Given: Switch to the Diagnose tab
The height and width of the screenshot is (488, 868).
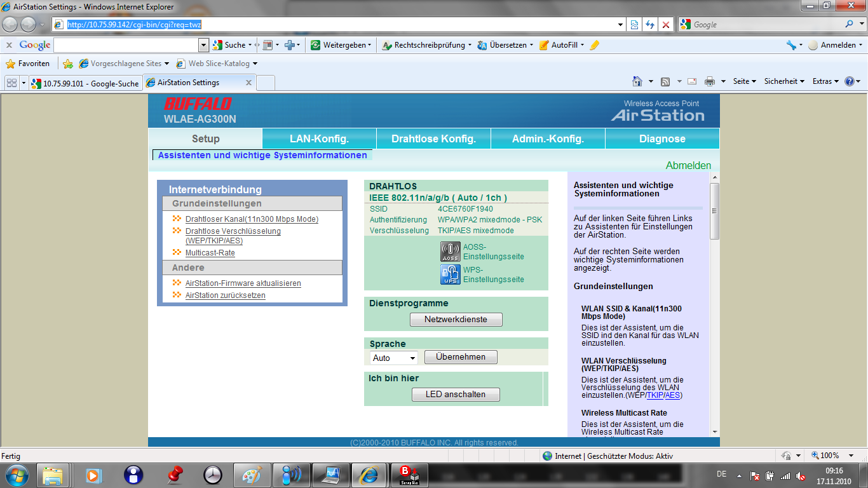Looking at the screenshot, I should click(662, 139).
